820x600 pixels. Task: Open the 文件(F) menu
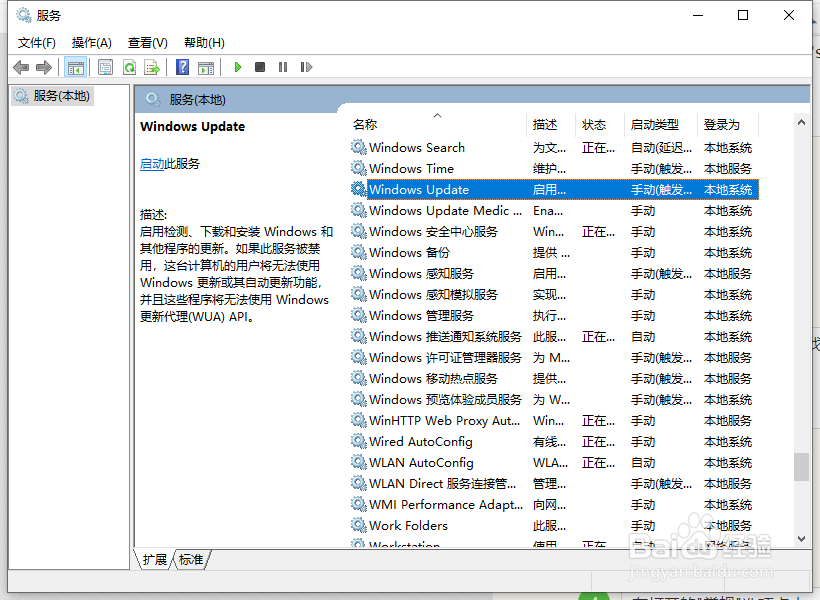[x=37, y=42]
